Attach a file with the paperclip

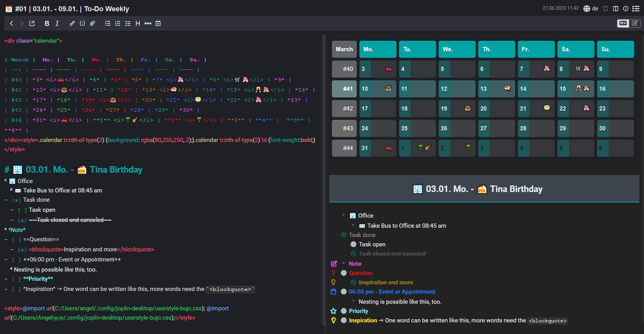(92, 23)
